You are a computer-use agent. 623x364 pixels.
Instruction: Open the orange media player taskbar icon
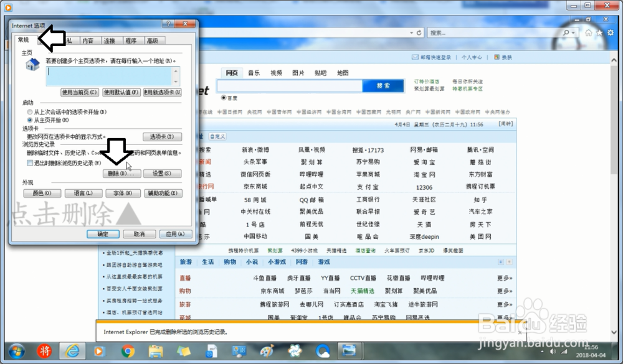click(99, 352)
